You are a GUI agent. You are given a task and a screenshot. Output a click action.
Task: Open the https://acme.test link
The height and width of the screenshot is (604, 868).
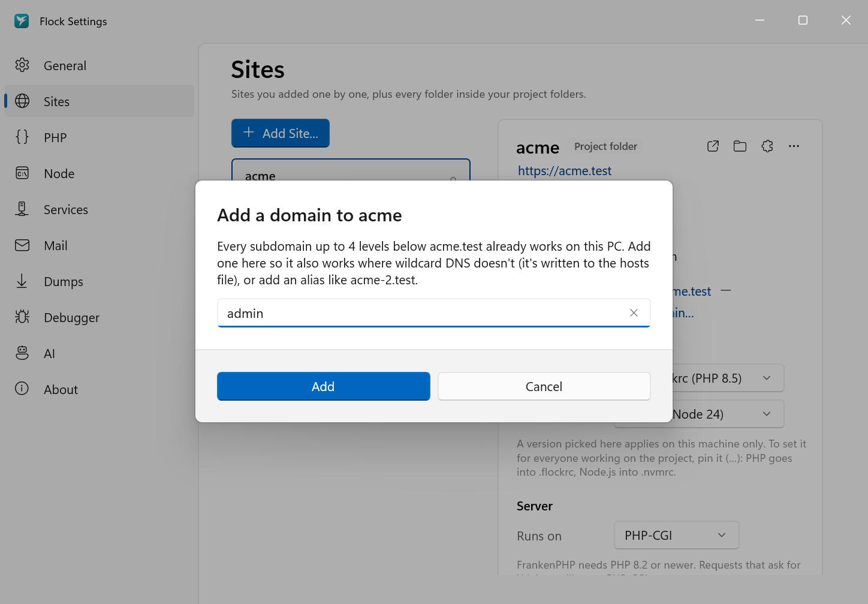(565, 171)
